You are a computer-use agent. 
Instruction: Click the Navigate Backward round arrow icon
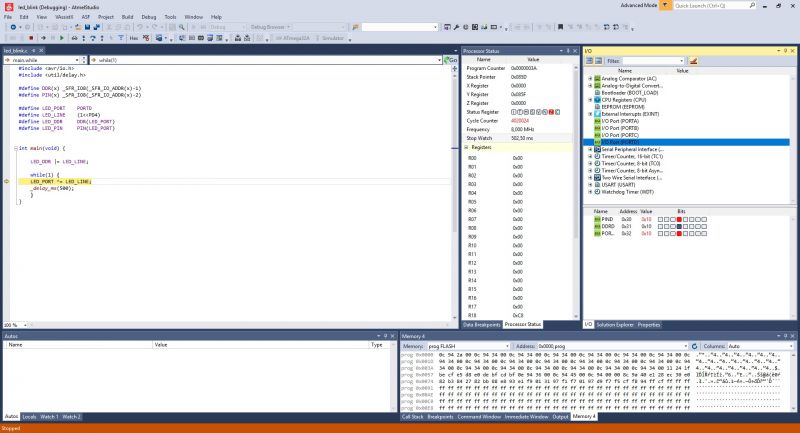13,27
